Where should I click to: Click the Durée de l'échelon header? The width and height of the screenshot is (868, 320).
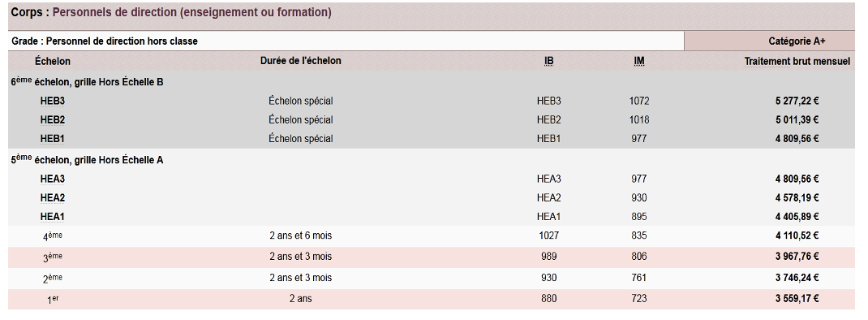301,61
